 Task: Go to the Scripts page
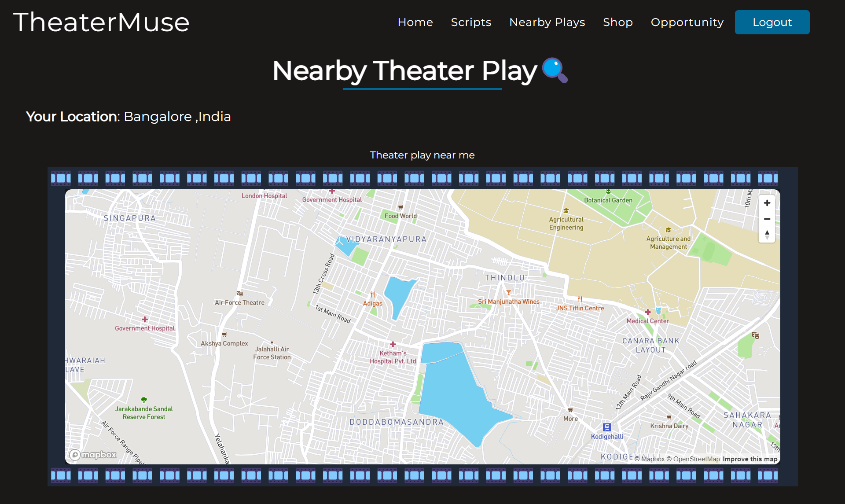(x=471, y=22)
